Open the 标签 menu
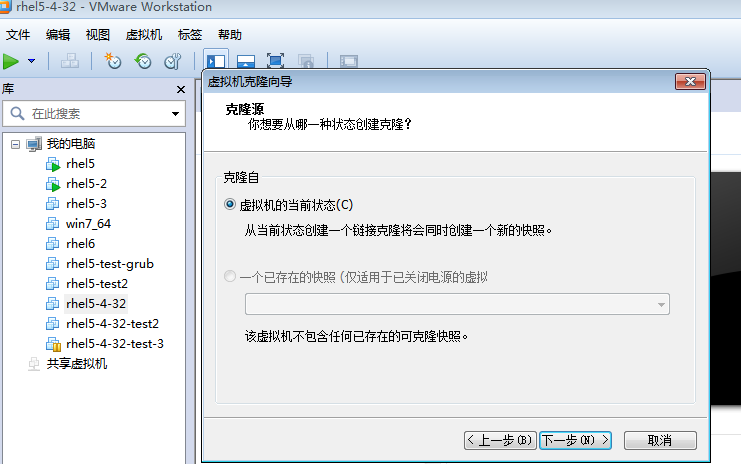 pos(190,34)
